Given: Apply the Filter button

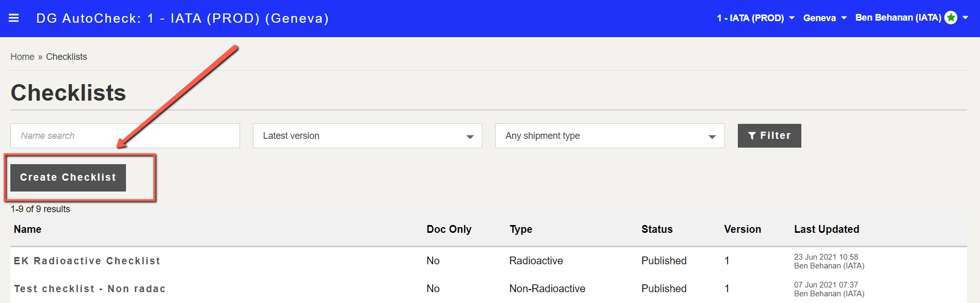Looking at the screenshot, I should 769,136.
